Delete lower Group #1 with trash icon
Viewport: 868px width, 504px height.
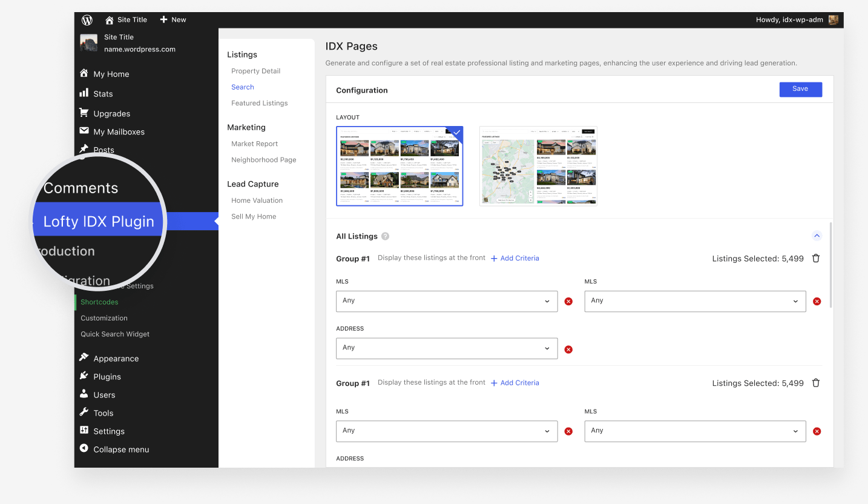[x=816, y=383]
